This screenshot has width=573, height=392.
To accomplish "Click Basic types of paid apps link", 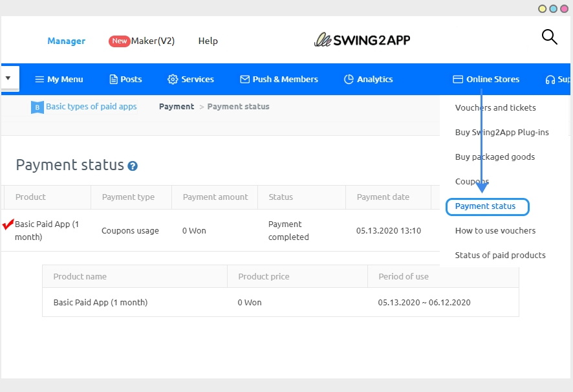I will click(91, 107).
